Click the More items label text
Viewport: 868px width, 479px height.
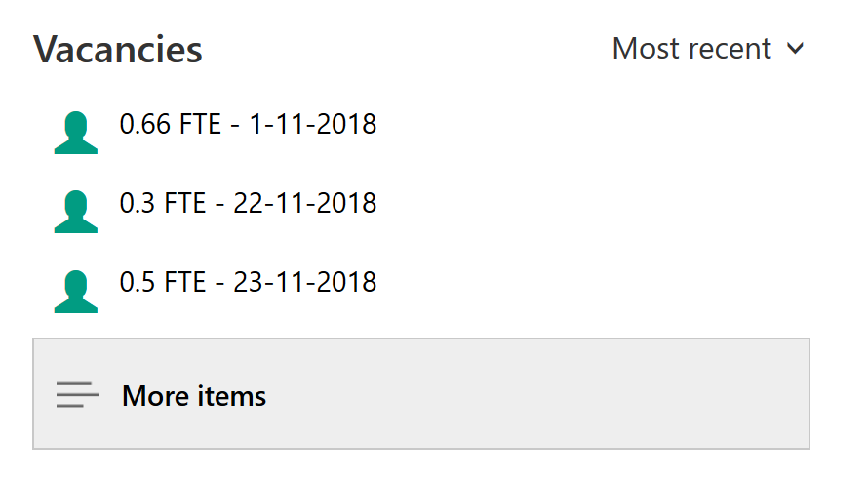click(x=194, y=396)
